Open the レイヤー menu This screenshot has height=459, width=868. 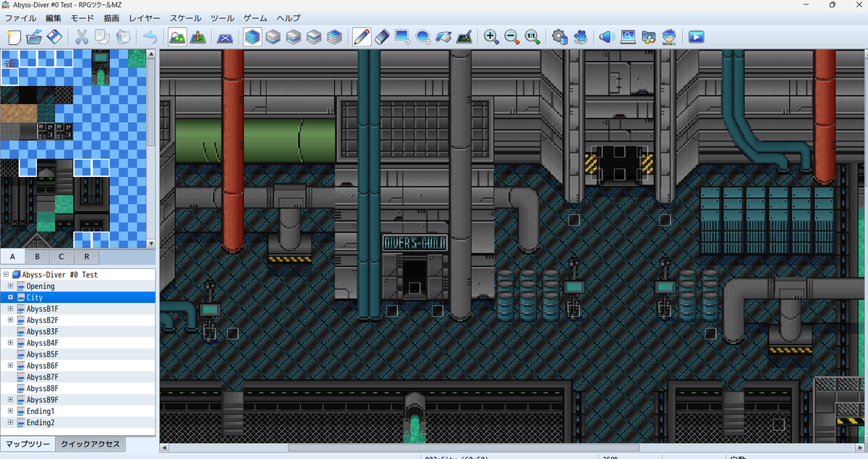tap(145, 18)
